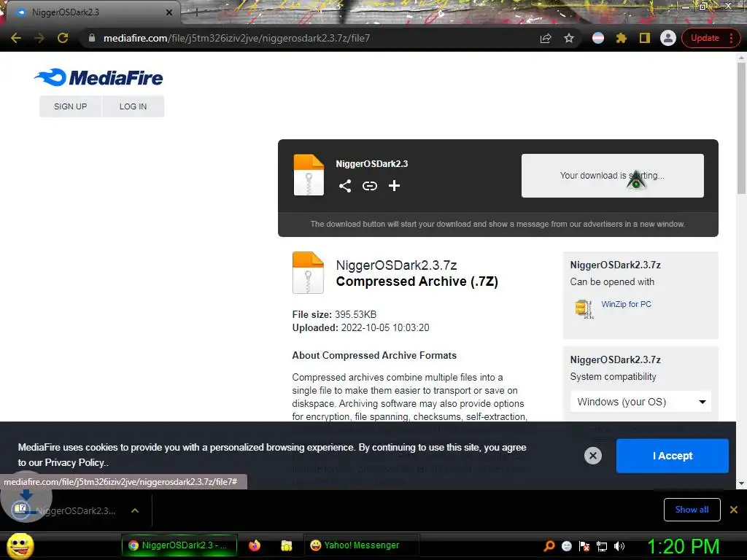Viewport: 747px width, 560px height.
Task: Switch to Yahoo! Messenger taskbar item
Action: click(361, 545)
